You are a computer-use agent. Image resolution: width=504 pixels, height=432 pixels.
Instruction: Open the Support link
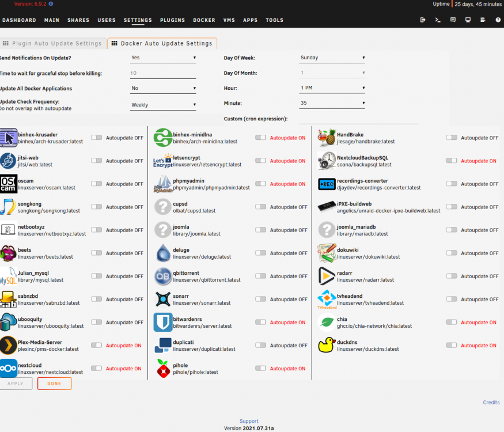coord(249,421)
